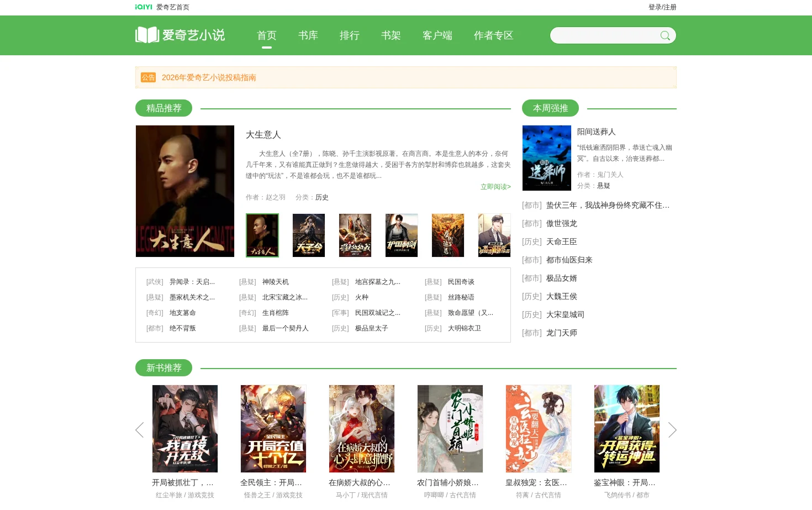Select the sixth small featured cover thumbnail

pyautogui.click(x=494, y=235)
